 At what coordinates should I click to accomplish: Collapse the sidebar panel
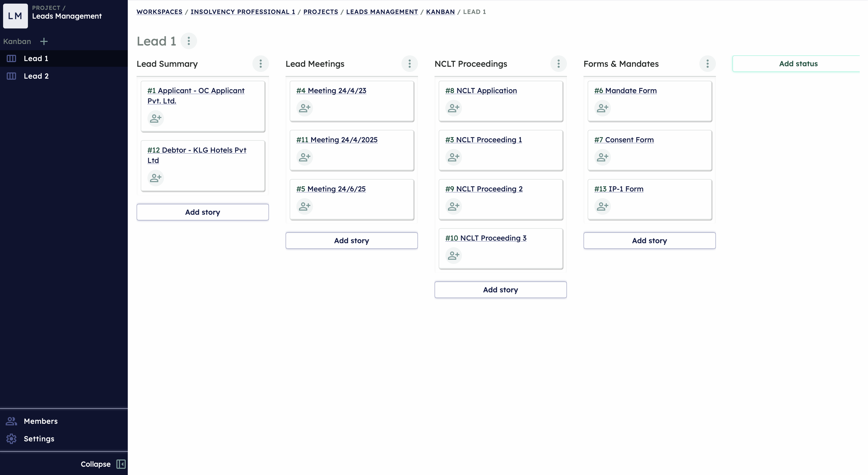point(103,464)
